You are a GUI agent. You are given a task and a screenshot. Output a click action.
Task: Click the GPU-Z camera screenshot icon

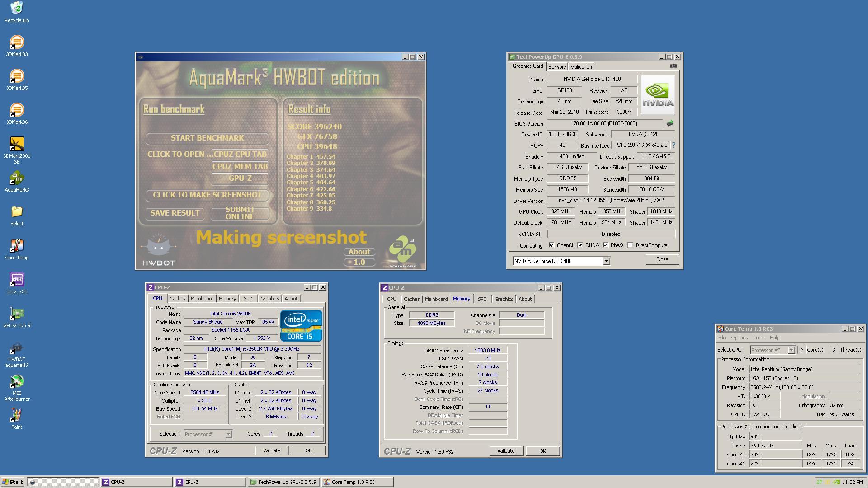pos(673,66)
